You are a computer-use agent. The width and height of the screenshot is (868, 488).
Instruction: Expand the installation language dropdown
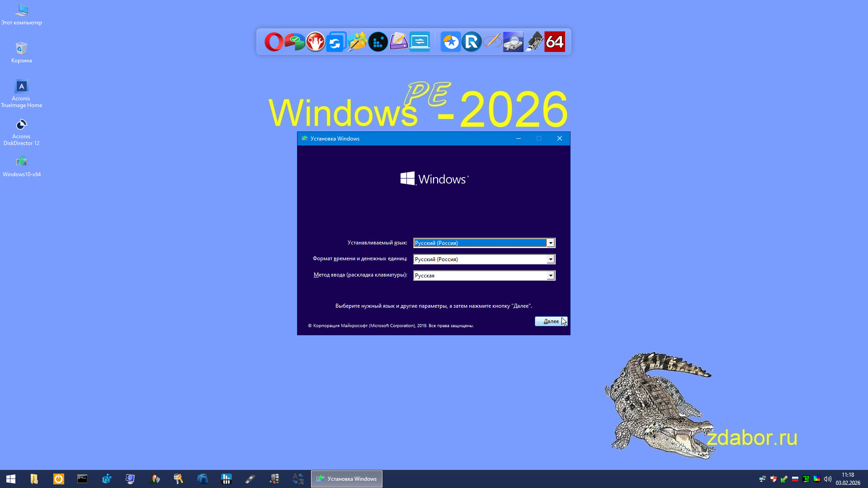(550, 243)
